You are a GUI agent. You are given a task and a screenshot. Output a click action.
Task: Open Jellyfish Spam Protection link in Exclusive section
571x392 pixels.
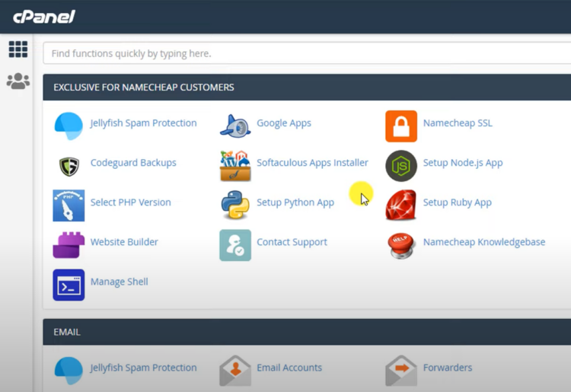[x=143, y=123]
